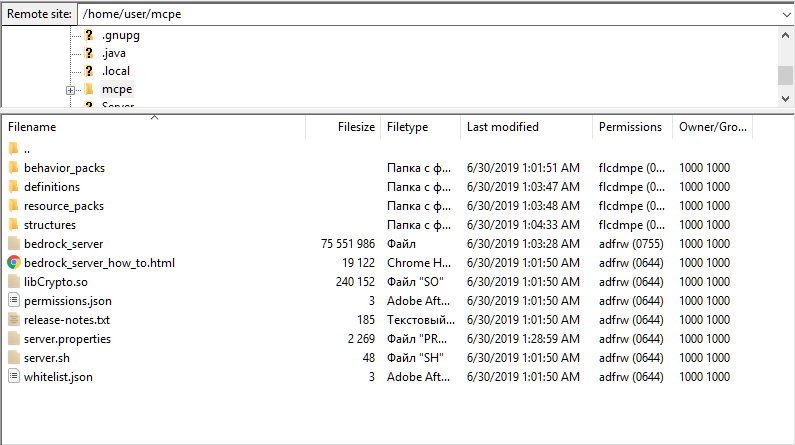Select the bedrock_server filename
The image size is (795, 445).
(x=63, y=244)
